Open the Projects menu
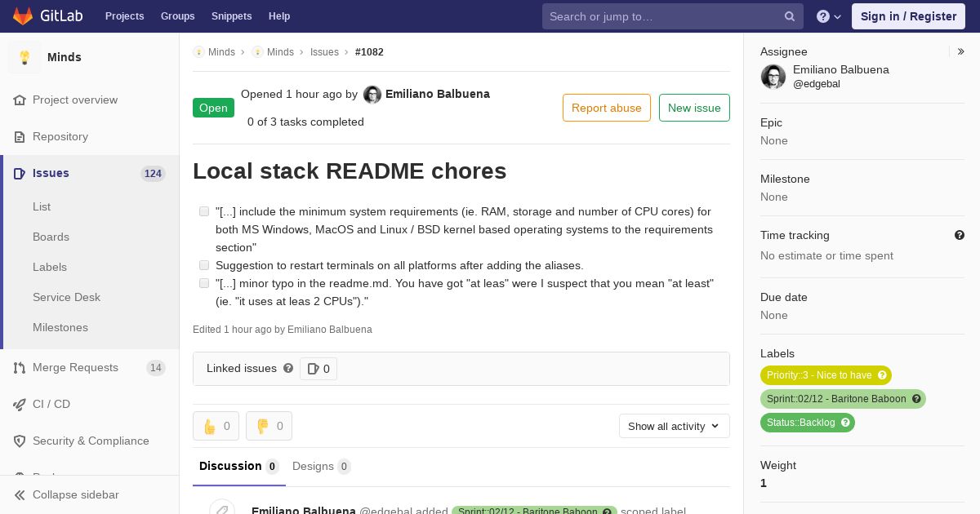The width and height of the screenshot is (980, 514). (x=124, y=16)
